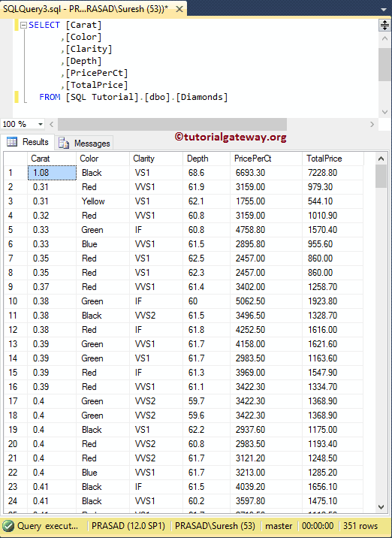Screen dimensions: 392x538
Task: Open the active files dropdown arrow
Action: tap(384, 10)
